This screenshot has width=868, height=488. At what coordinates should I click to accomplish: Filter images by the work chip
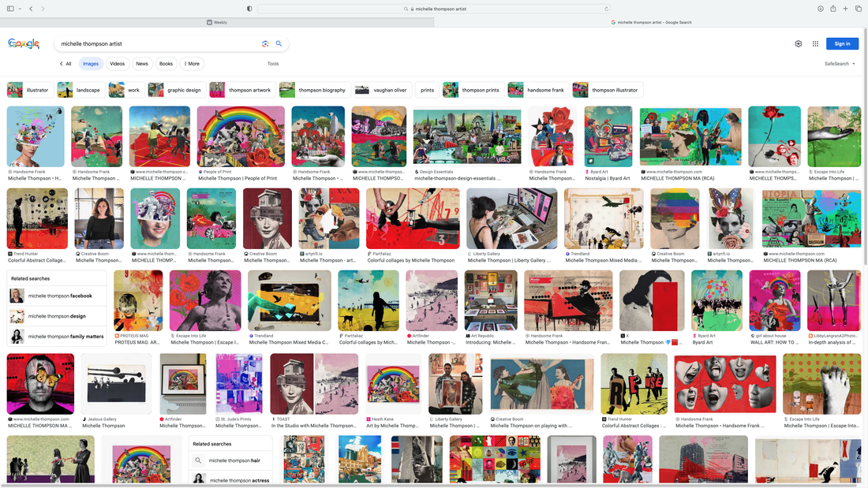[127, 90]
